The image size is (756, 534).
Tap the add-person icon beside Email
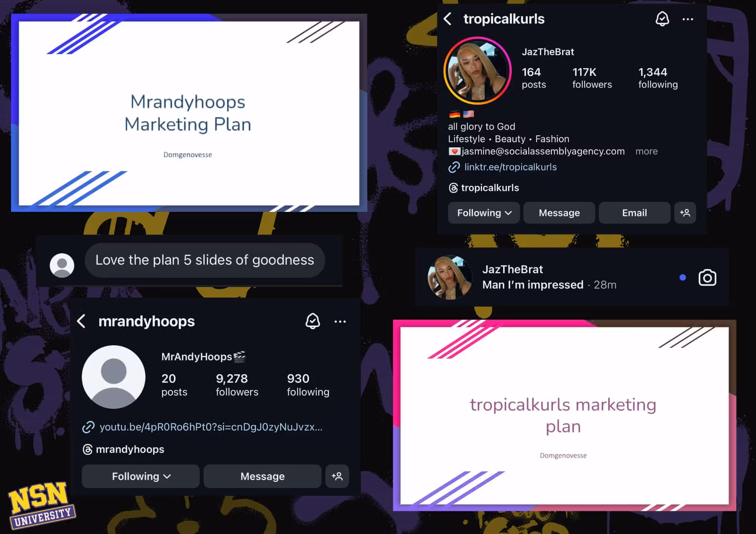point(685,213)
